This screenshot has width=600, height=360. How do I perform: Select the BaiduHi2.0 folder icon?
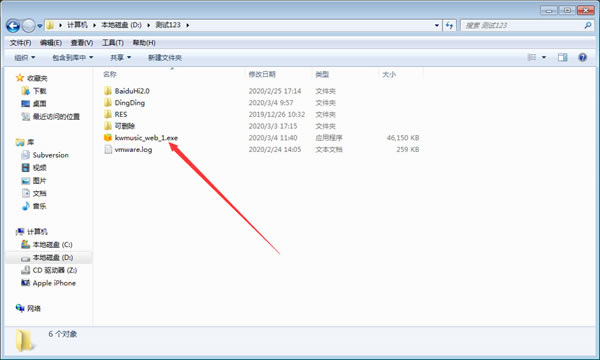[108, 91]
